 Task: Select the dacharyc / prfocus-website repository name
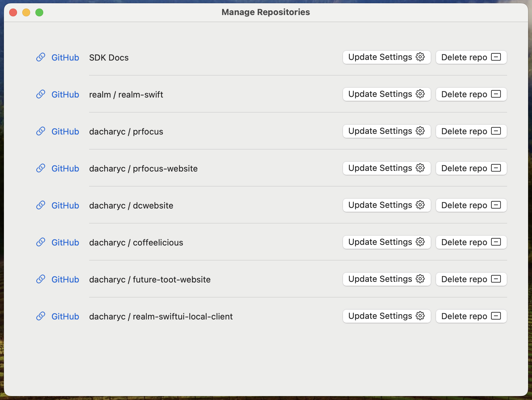(143, 169)
